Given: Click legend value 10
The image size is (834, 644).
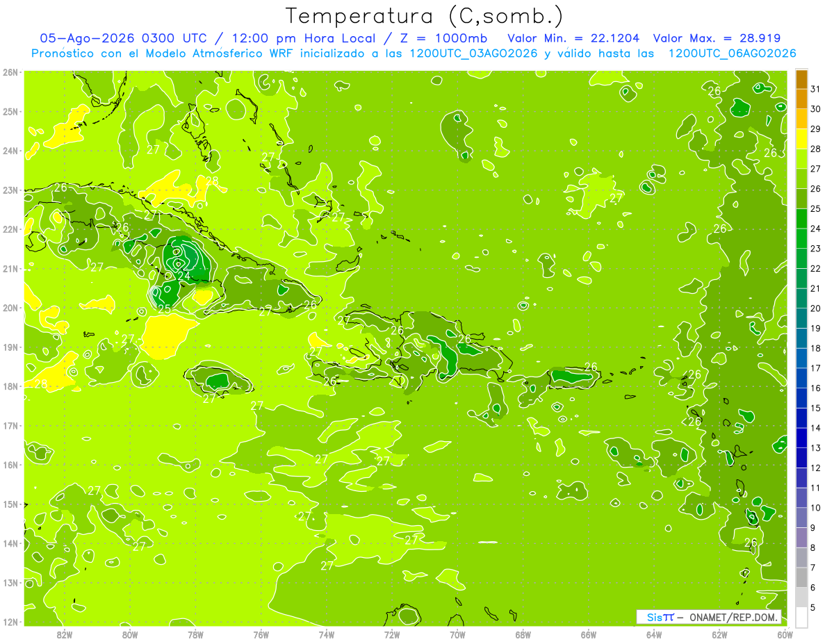Looking at the screenshot, I should coord(815,508).
